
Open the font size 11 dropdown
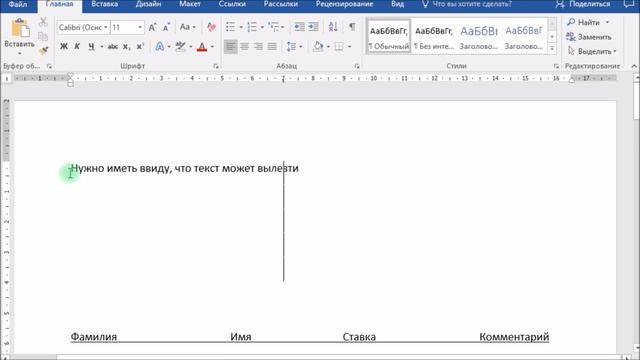pyautogui.click(x=140, y=27)
